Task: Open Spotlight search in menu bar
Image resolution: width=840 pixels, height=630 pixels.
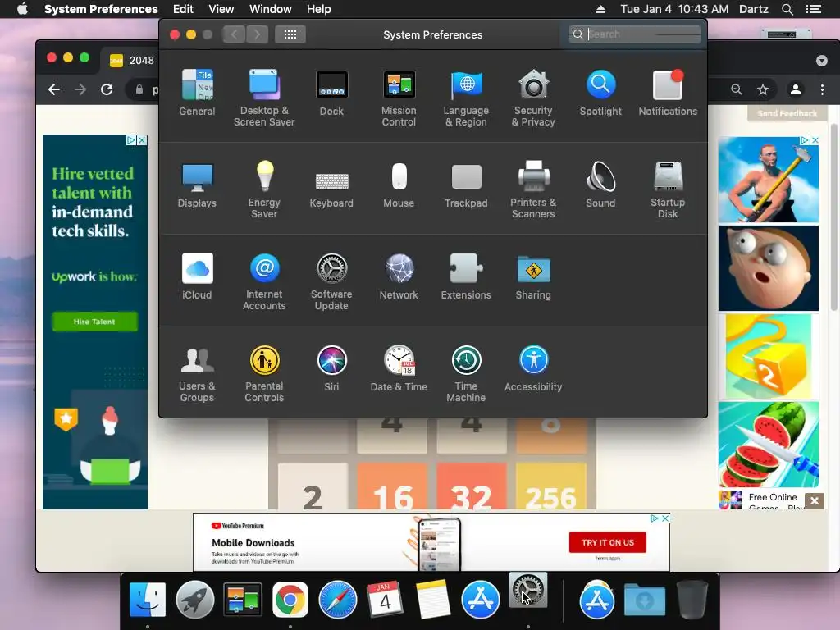Action: click(x=787, y=9)
